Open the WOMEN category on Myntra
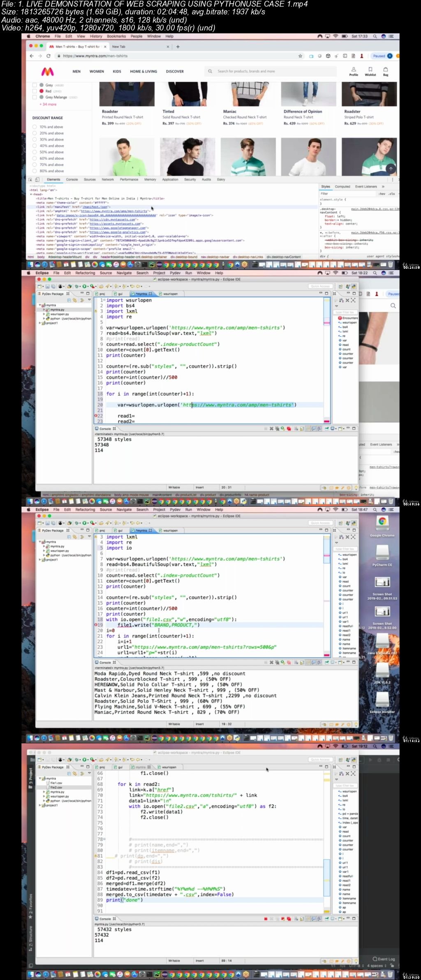Screen dimensions: 421x980 pos(97,71)
